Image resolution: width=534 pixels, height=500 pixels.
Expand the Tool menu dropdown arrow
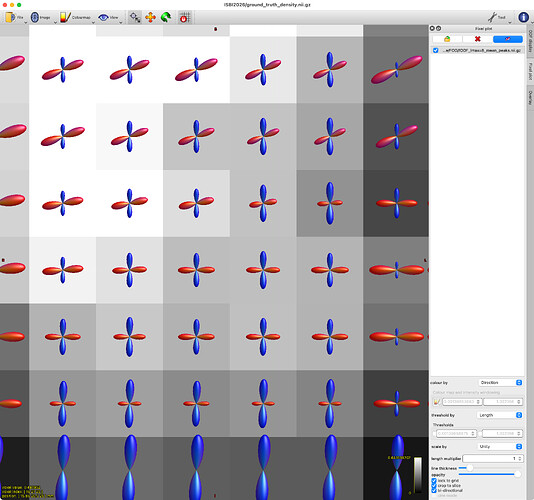click(510, 22)
